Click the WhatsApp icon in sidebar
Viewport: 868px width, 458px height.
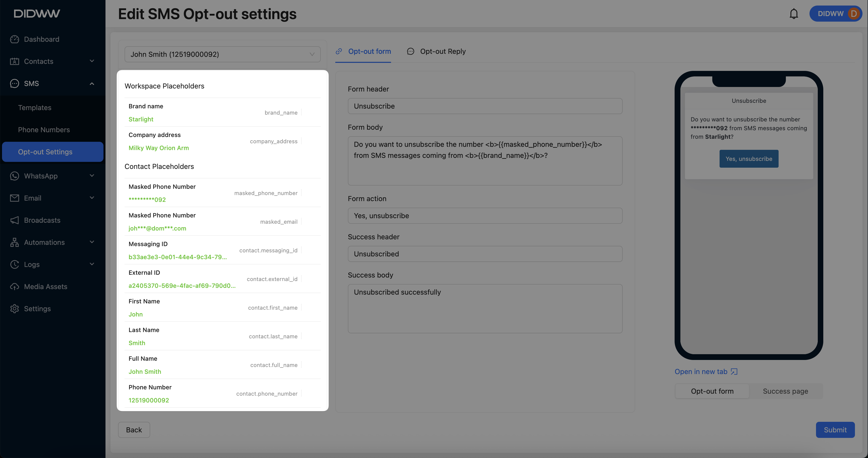[15, 176]
